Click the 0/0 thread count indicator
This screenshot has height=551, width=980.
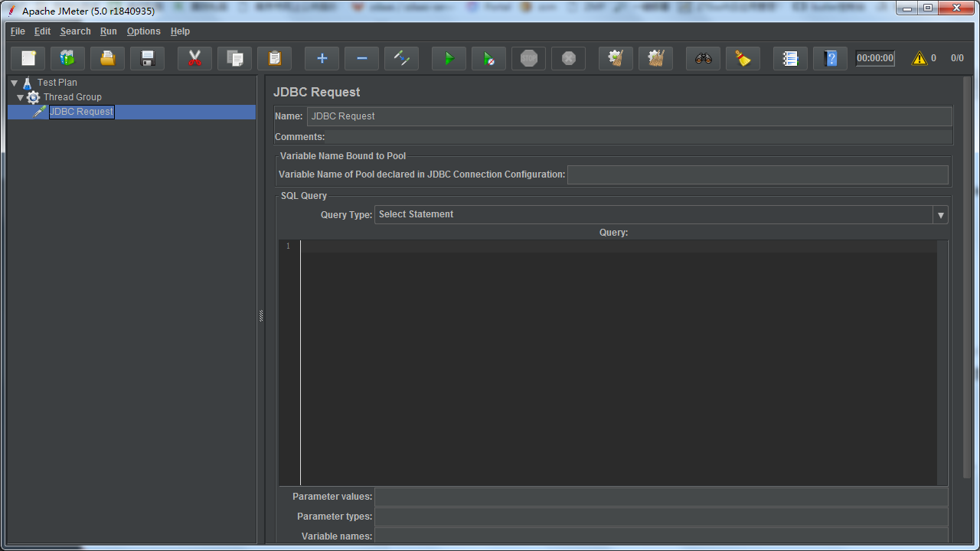tap(957, 58)
